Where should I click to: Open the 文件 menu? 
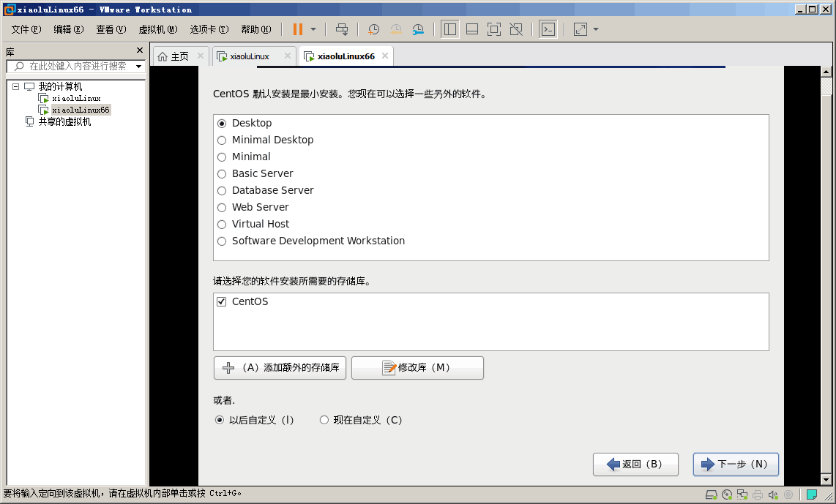point(26,29)
